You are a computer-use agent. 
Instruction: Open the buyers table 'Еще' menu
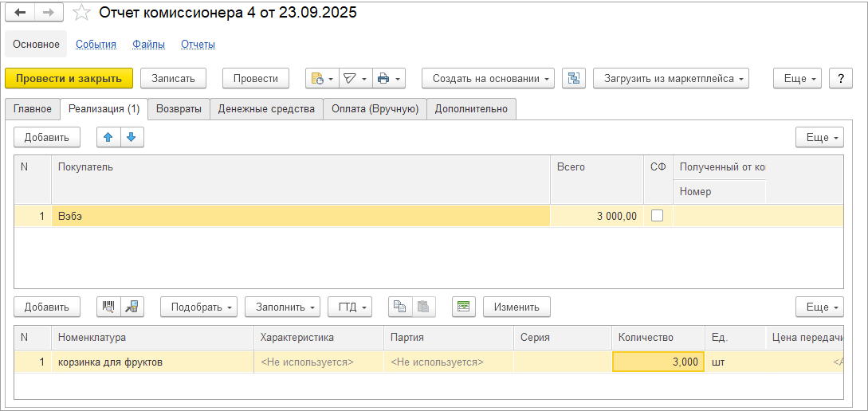tap(819, 137)
